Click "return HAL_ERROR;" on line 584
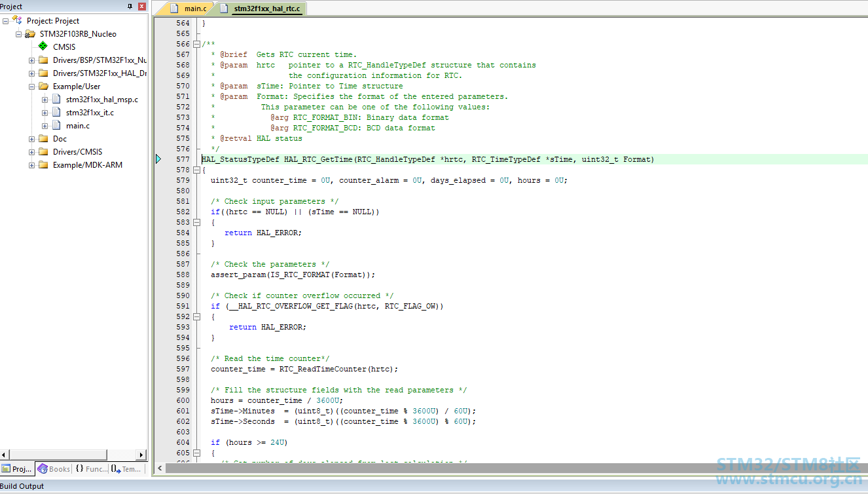Image resolution: width=868 pixels, height=494 pixels. pyautogui.click(x=263, y=233)
